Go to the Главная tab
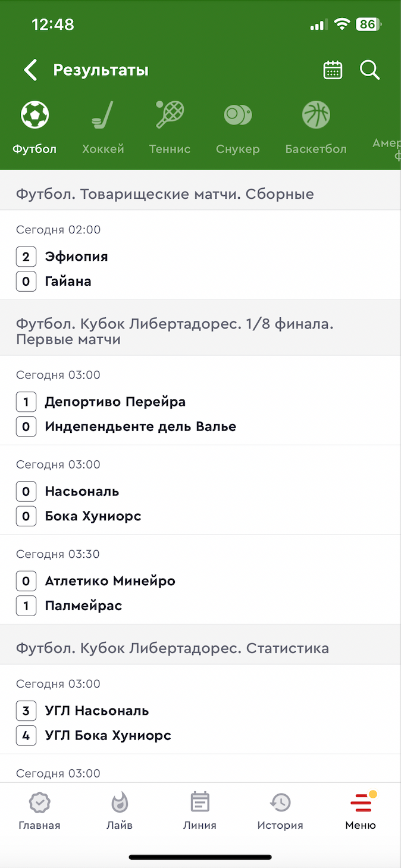The width and height of the screenshot is (401, 868). (39, 811)
